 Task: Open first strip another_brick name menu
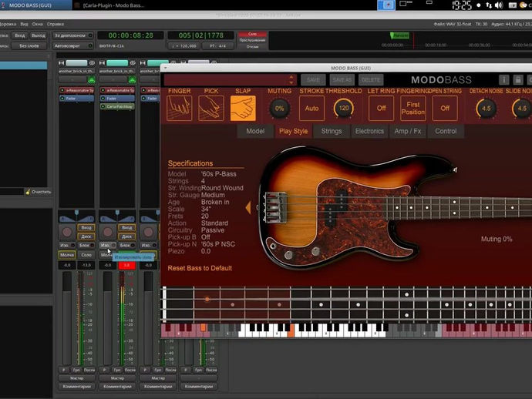click(x=76, y=71)
